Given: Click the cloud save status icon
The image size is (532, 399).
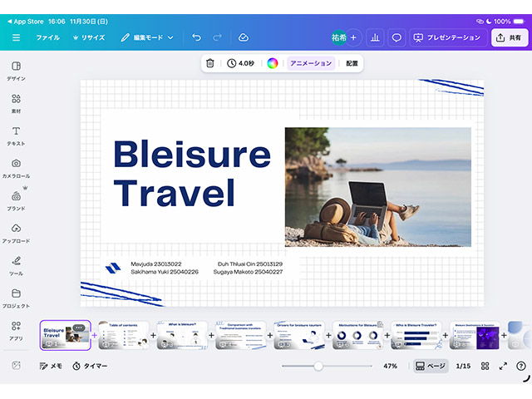Looking at the screenshot, I should coord(243,37).
